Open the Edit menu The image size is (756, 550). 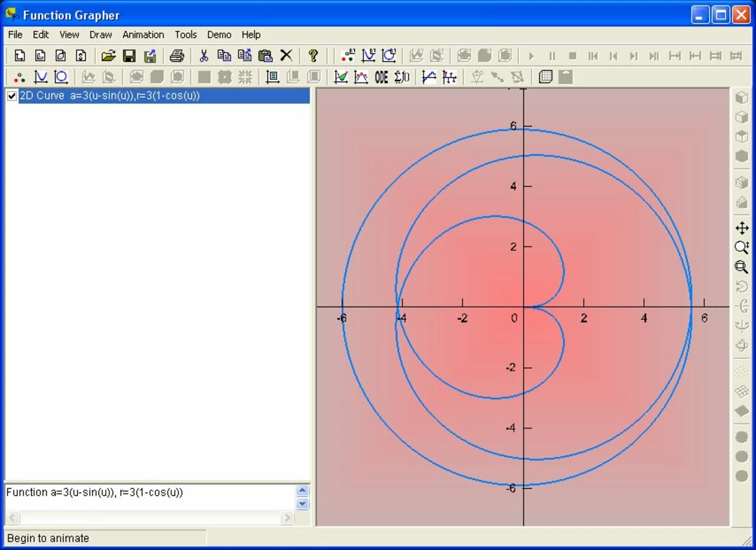(41, 35)
